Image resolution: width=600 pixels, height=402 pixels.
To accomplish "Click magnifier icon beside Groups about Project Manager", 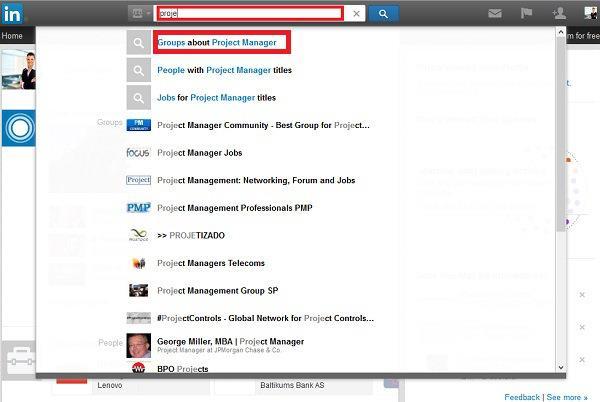I will (139, 42).
